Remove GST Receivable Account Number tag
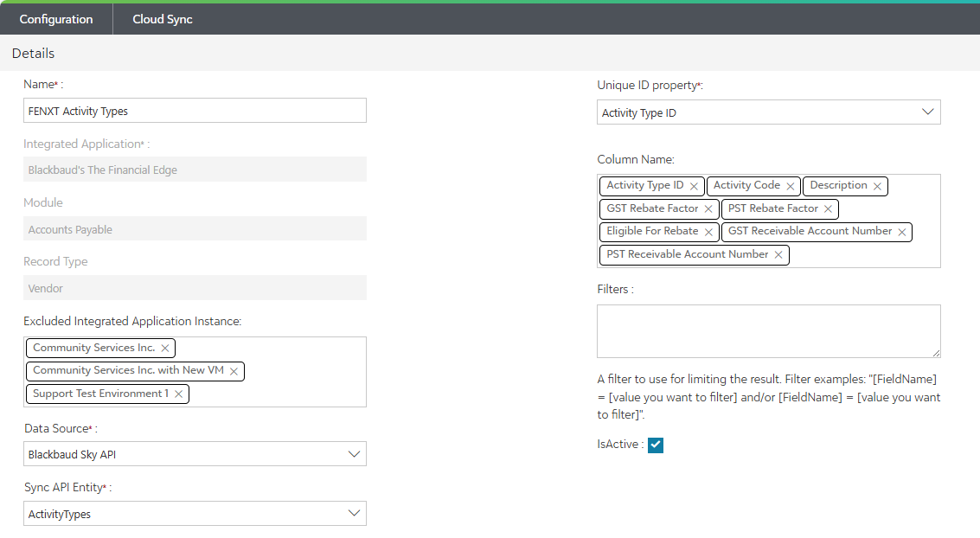Screen dimensions: 980x538 tap(902, 232)
